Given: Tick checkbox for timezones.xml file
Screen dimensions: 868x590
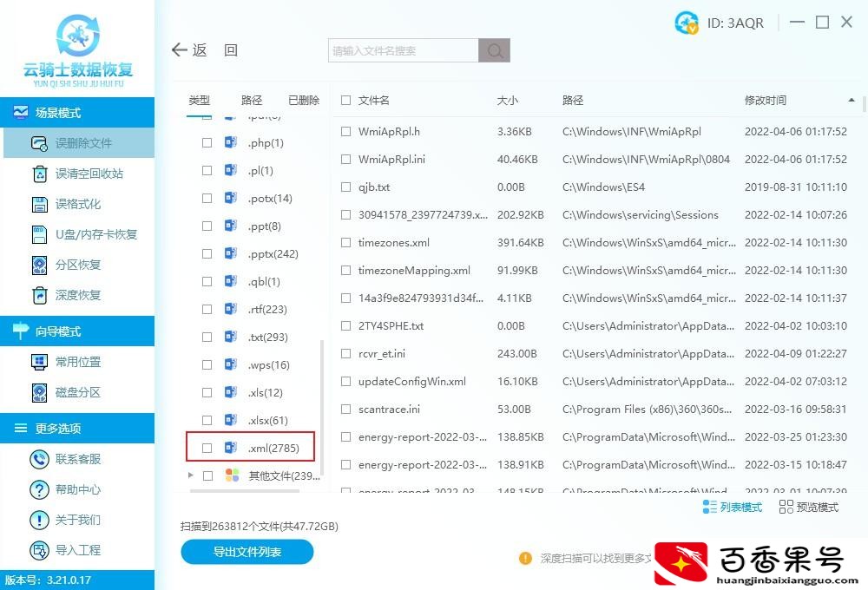Looking at the screenshot, I should (x=346, y=242).
